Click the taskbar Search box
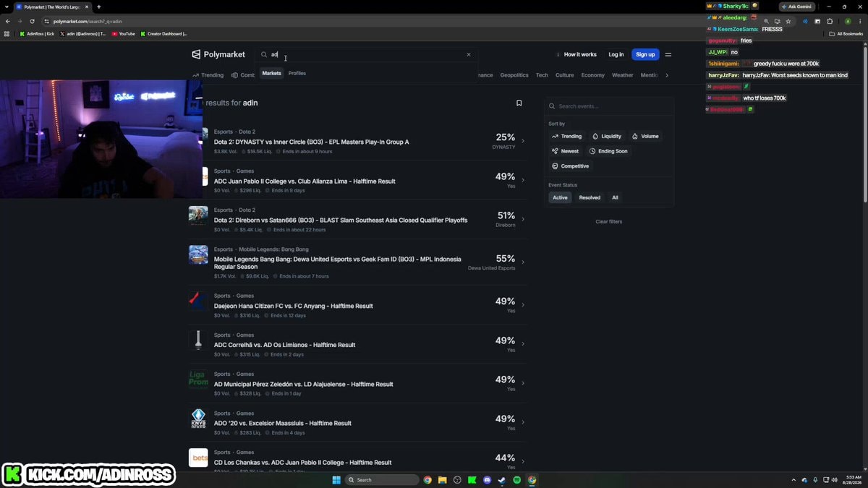This screenshot has height=488, width=868. pyautogui.click(x=382, y=480)
